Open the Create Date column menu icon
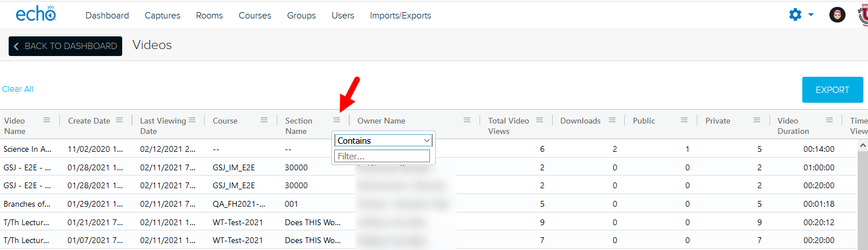 [x=119, y=120]
